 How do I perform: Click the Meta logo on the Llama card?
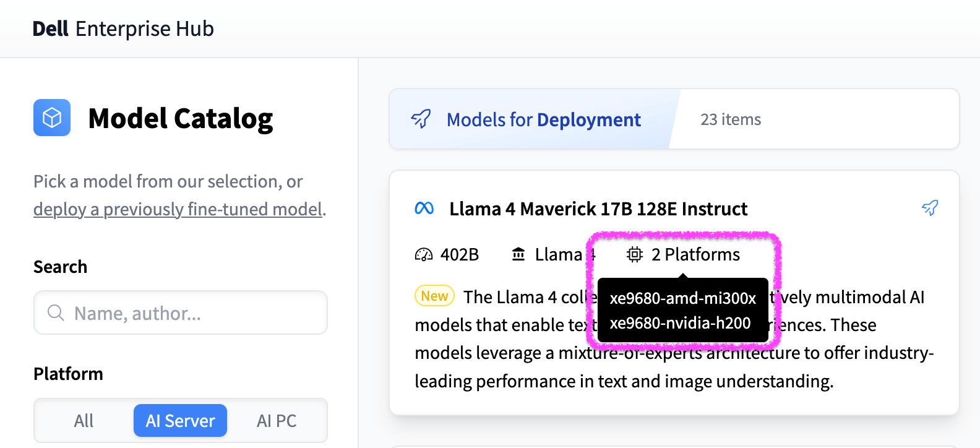point(424,209)
